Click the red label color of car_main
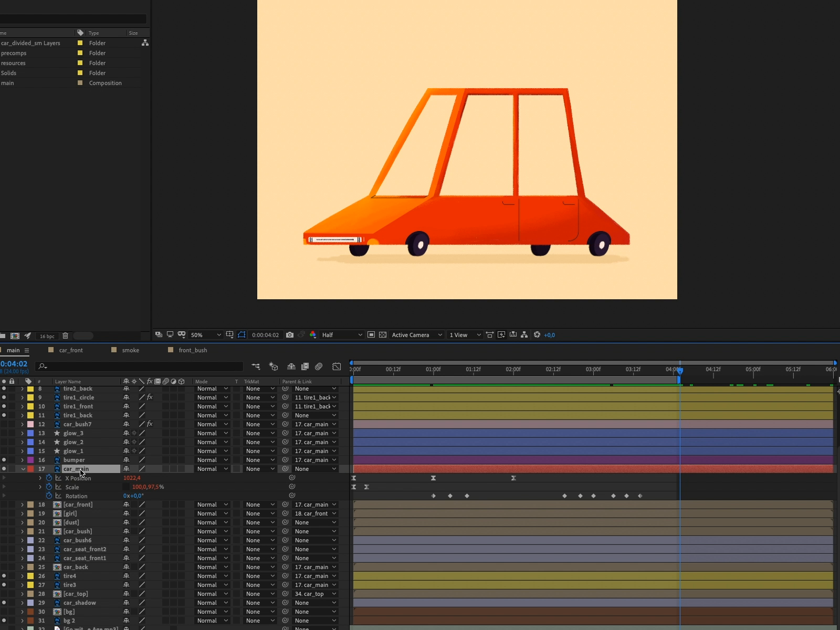The height and width of the screenshot is (630, 840). click(30, 469)
